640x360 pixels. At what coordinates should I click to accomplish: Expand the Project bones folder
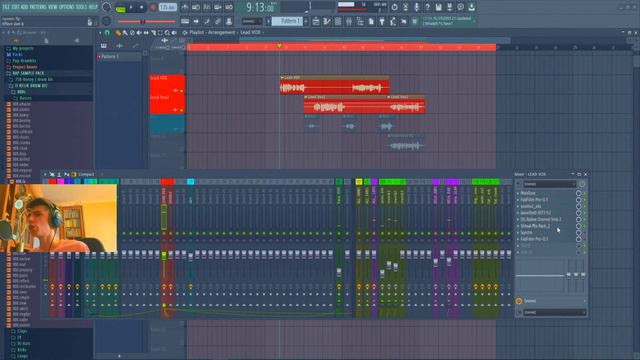click(24, 67)
